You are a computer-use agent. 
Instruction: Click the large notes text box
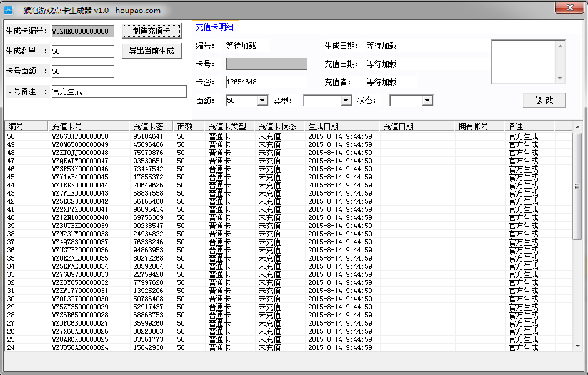[x=524, y=61]
